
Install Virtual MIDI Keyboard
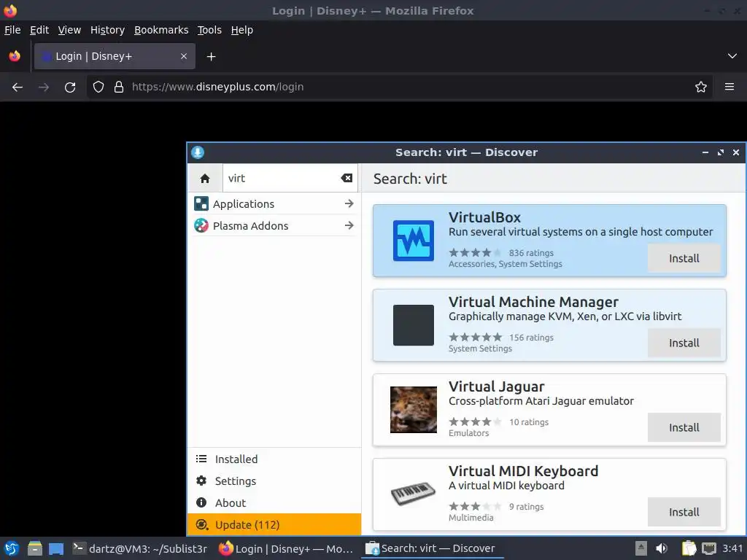pyautogui.click(x=684, y=512)
